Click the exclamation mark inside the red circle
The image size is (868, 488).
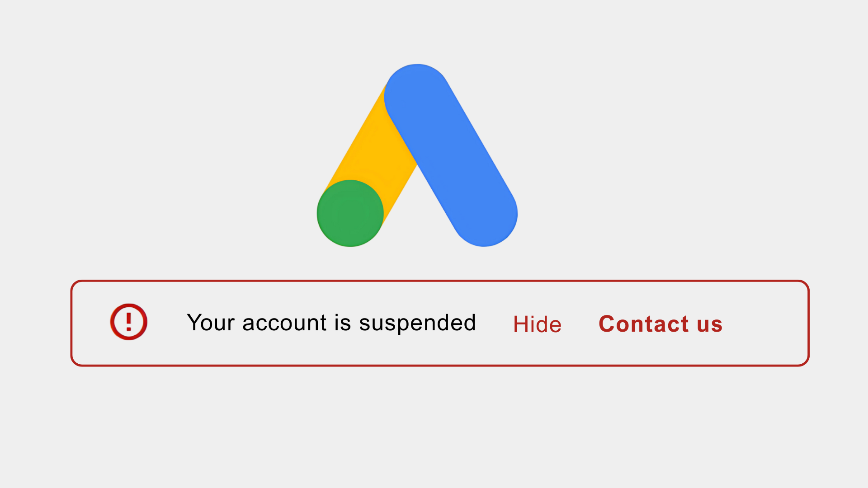pyautogui.click(x=129, y=322)
